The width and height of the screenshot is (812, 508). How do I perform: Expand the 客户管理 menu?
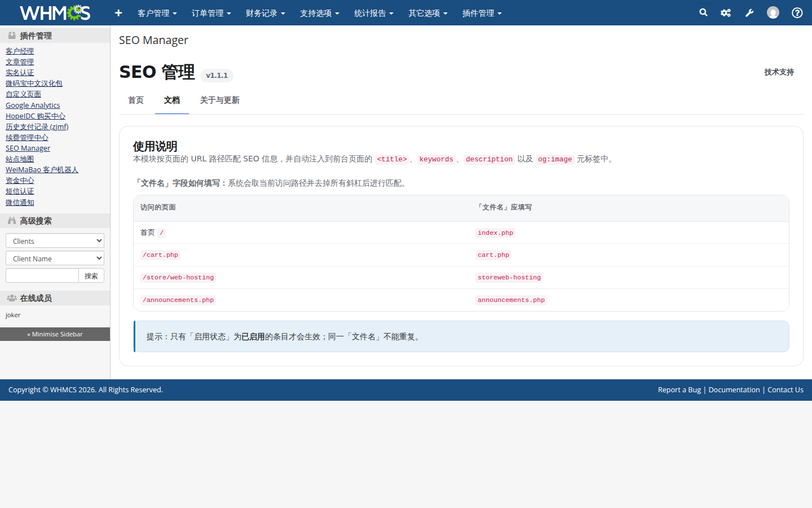tap(157, 13)
